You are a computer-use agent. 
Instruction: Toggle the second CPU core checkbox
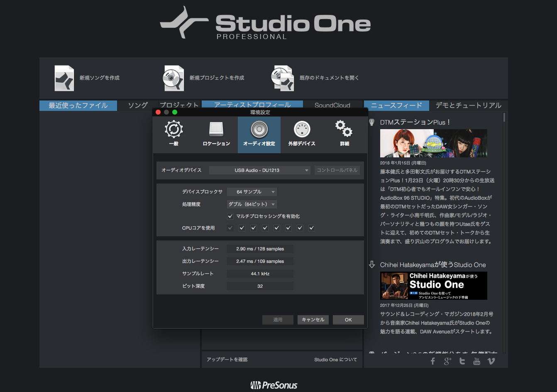point(242,228)
